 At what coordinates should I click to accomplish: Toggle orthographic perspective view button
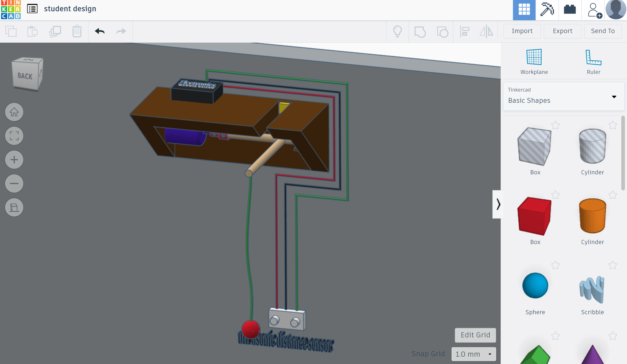coord(14,207)
